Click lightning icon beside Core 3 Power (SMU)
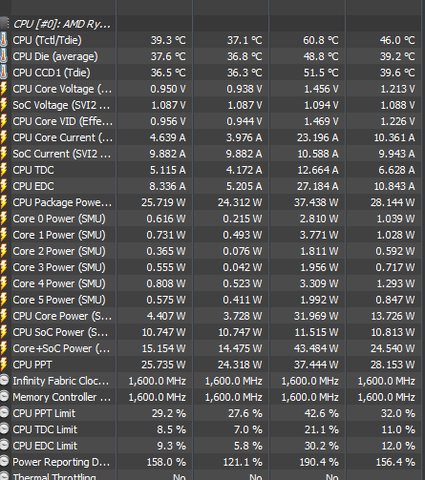The width and height of the screenshot is (425, 480). click(4, 267)
